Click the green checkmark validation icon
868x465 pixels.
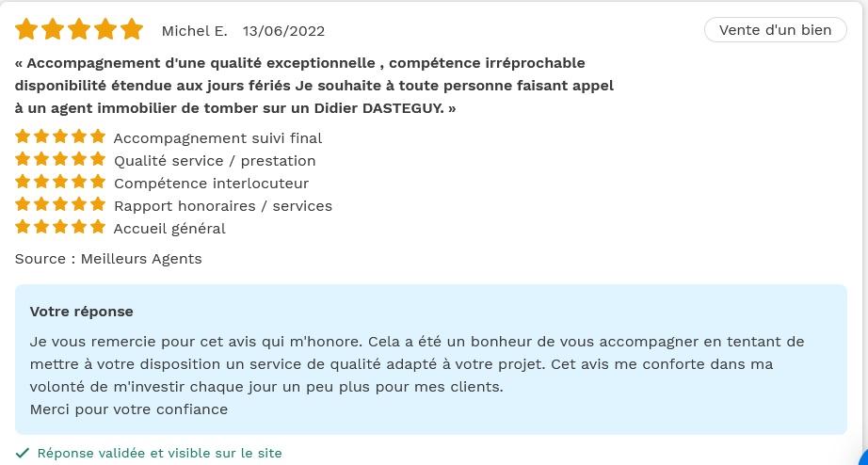coord(22,454)
